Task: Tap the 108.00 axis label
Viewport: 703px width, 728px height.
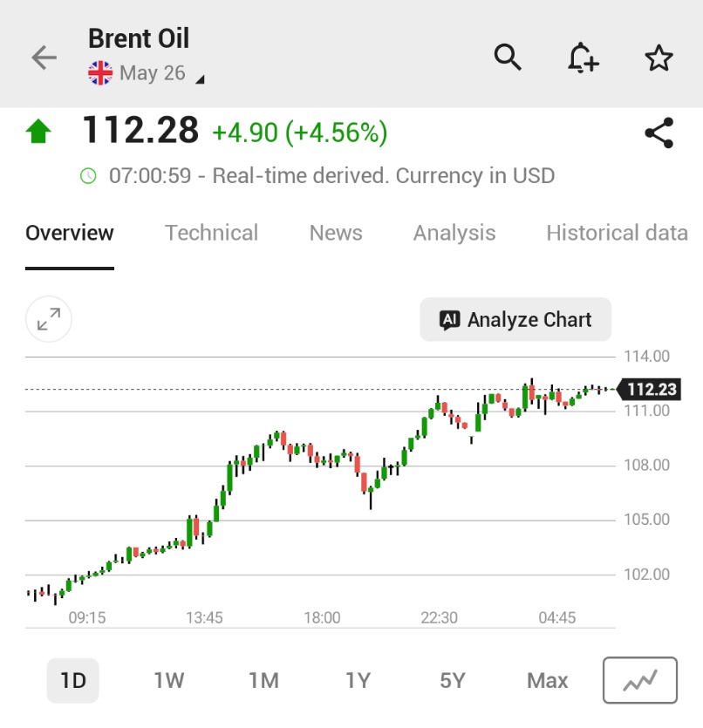Action: point(646,466)
